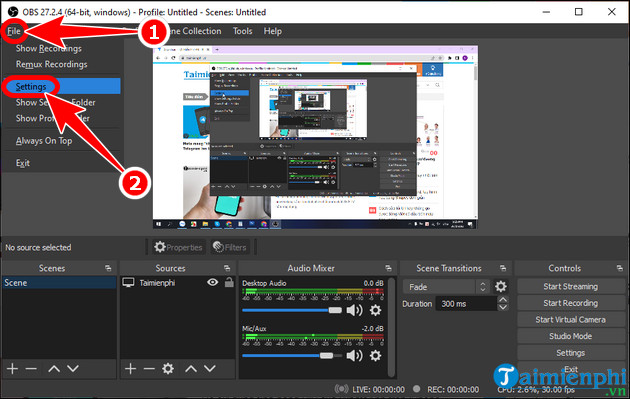
Task: Move source down arrow
Action: [x=210, y=368]
